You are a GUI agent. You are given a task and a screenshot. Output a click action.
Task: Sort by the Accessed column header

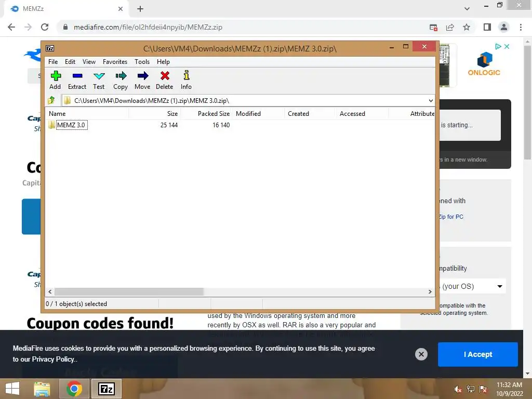point(362,114)
